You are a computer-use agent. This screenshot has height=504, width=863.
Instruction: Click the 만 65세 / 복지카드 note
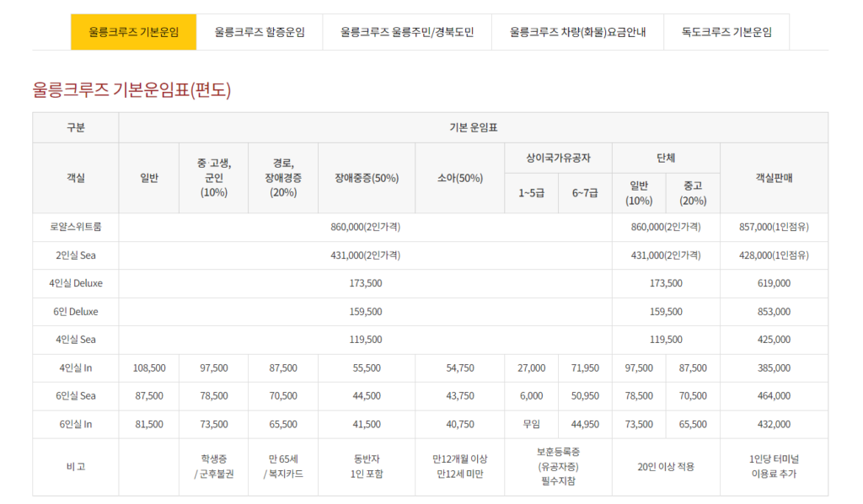283,467
